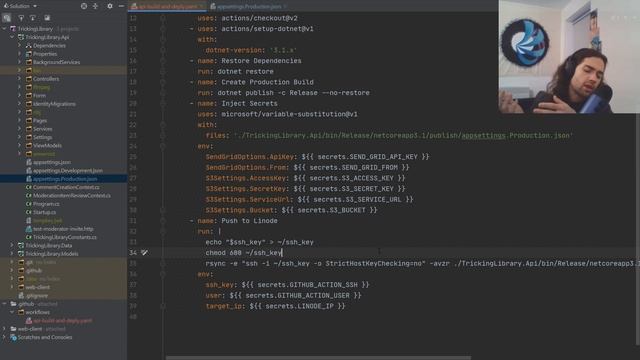Expand the Dependencies node
Screen dimensions: 640x360
click(x=19, y=45)
